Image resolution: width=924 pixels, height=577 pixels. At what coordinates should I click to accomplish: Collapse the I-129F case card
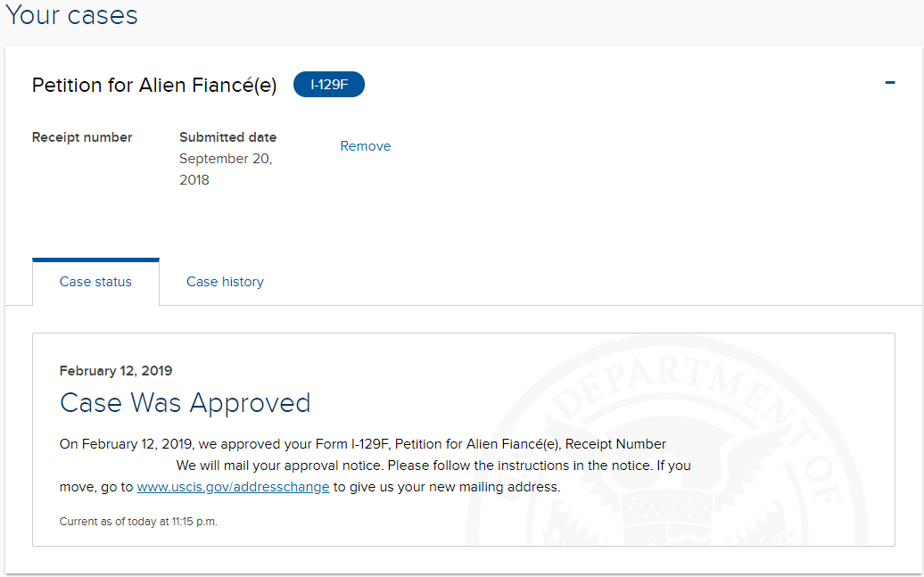890,83
